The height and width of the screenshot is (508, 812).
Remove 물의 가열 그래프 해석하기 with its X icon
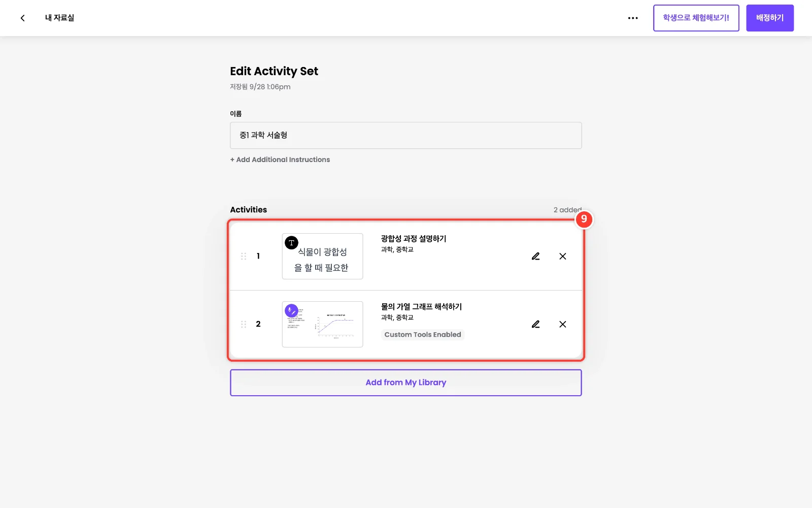(563, 324)
